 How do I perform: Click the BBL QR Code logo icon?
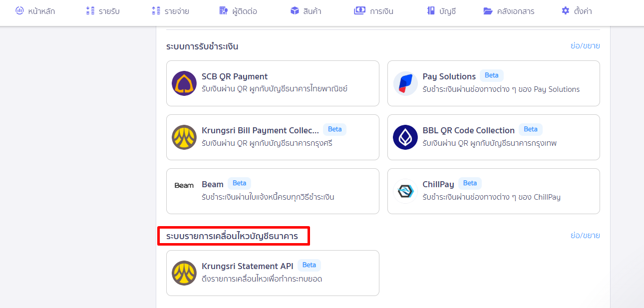405,137
